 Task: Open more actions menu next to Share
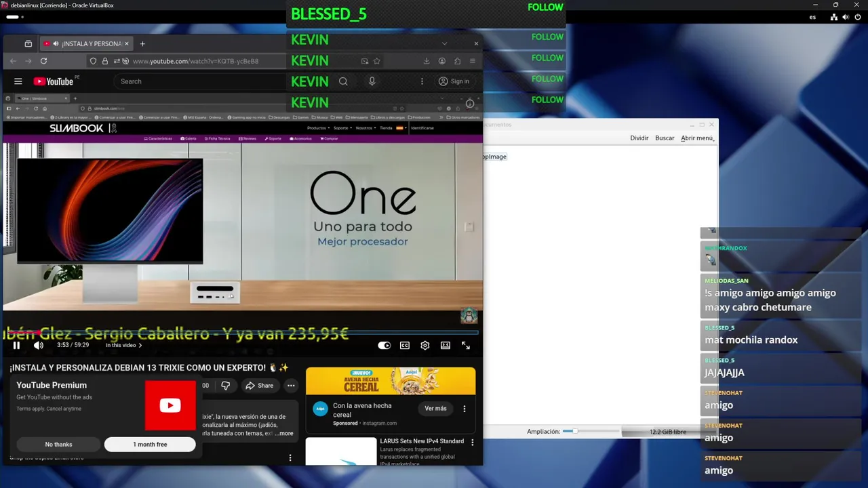click(291, 386)
